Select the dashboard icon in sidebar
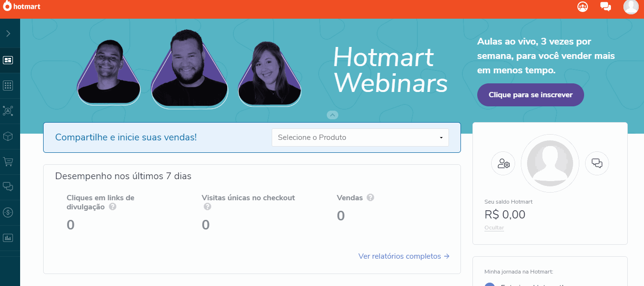Image resolution: width=644 pixels, height=286 pixels. pos(8,60)
